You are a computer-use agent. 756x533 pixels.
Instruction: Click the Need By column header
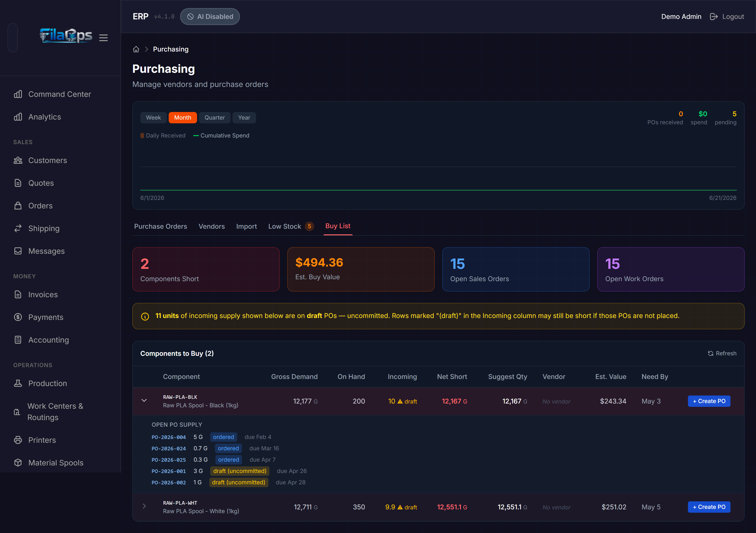pyautogui.click(x=655, y=377)
